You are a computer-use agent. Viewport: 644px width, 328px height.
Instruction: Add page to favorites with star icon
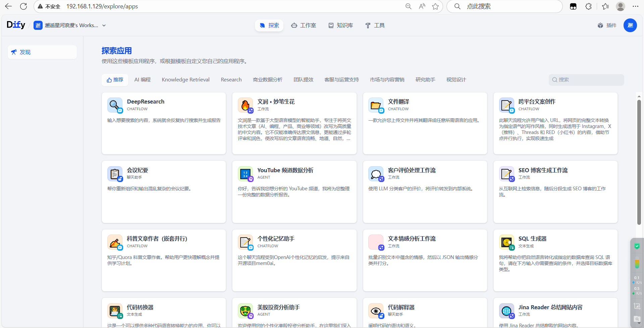435,6
